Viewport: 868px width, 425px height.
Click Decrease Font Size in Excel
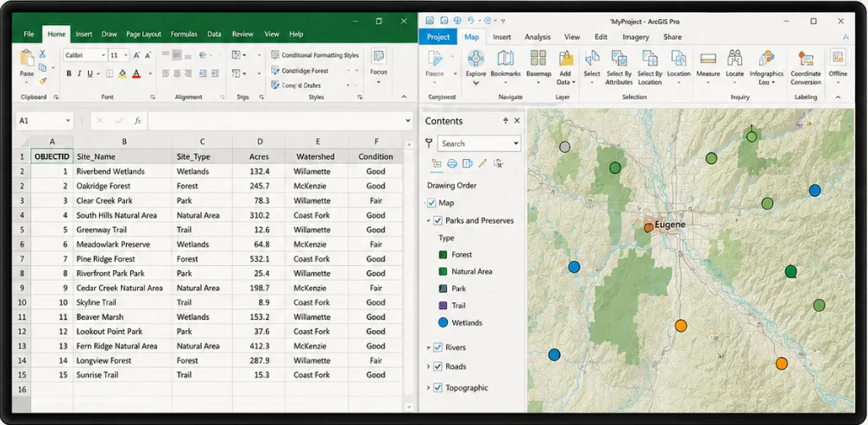pyautogui.click(x=149, y=55)
